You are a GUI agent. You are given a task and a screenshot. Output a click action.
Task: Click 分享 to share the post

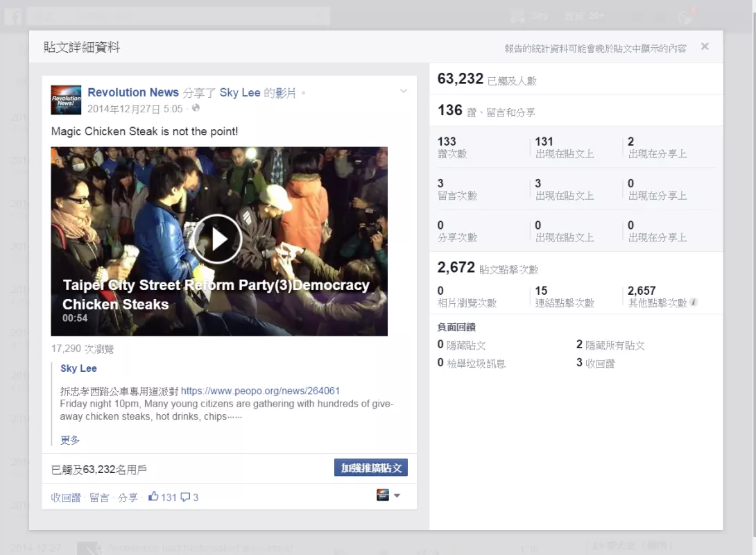click(128, 497)
